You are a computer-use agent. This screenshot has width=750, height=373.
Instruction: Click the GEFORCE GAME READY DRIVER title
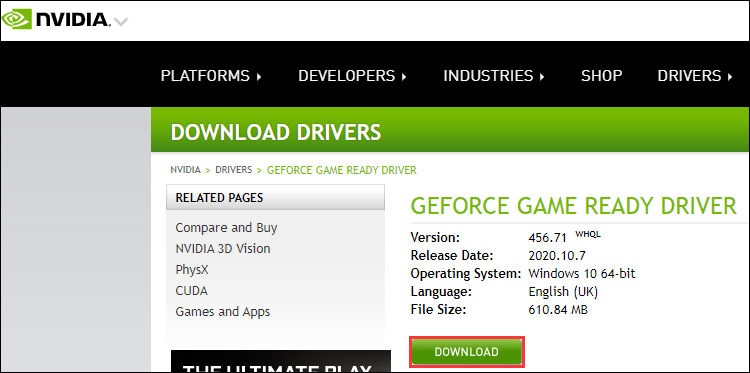(574, 206)
